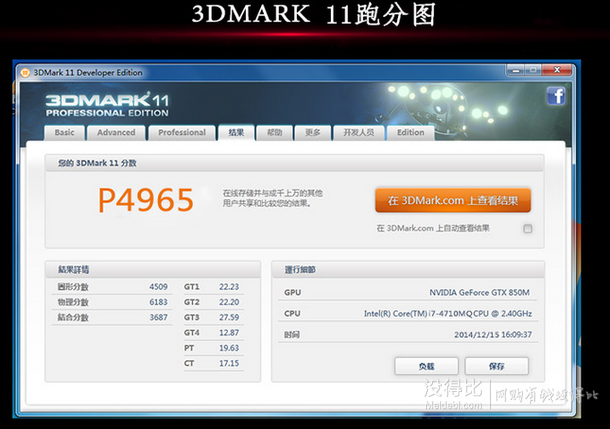Go to the 结果 results tab

click(236, 133)
